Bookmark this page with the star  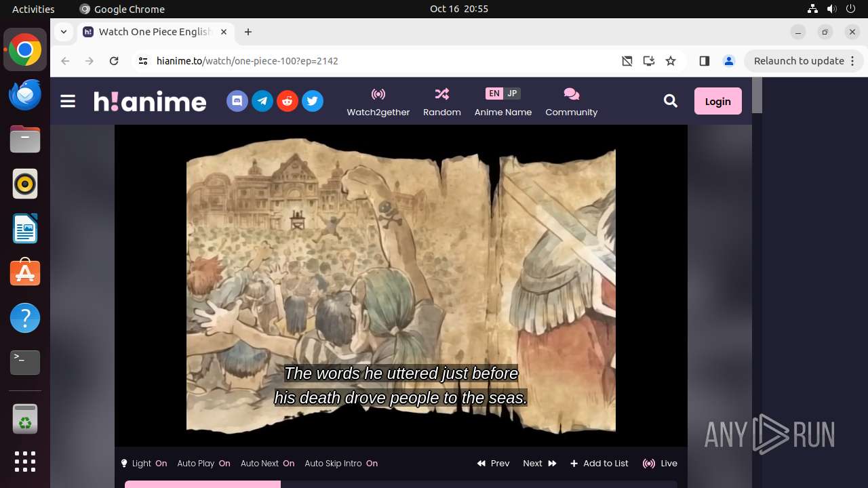coord(671,61)
